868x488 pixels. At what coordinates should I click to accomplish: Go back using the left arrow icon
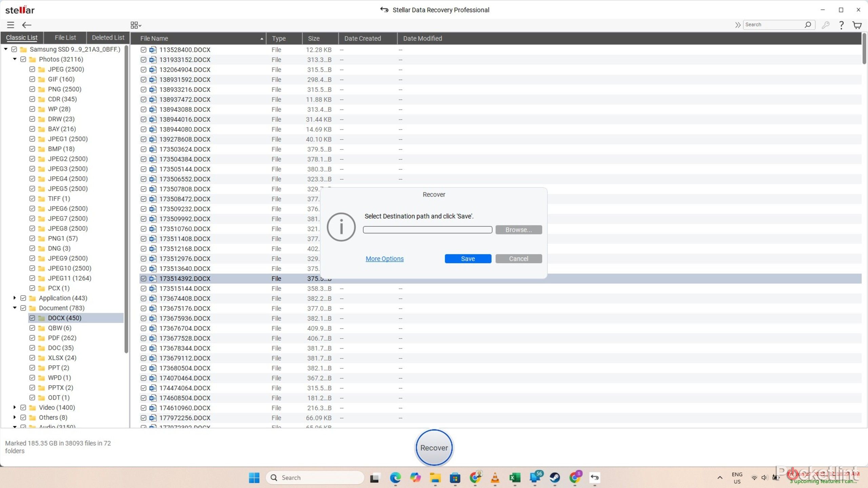[x=26, y=25]
